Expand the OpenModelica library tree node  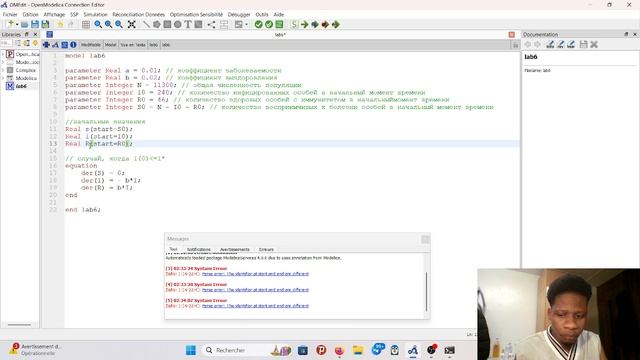click(x=3, y=54)
